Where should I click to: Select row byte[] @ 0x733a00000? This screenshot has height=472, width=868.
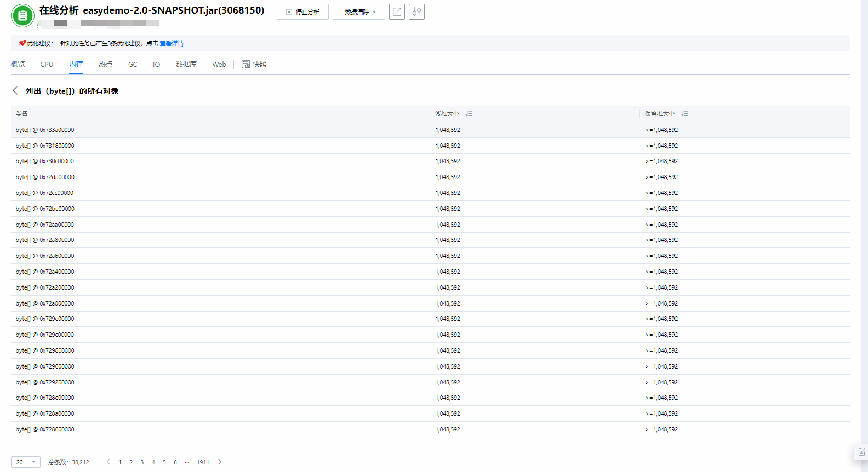click(430, 130)
